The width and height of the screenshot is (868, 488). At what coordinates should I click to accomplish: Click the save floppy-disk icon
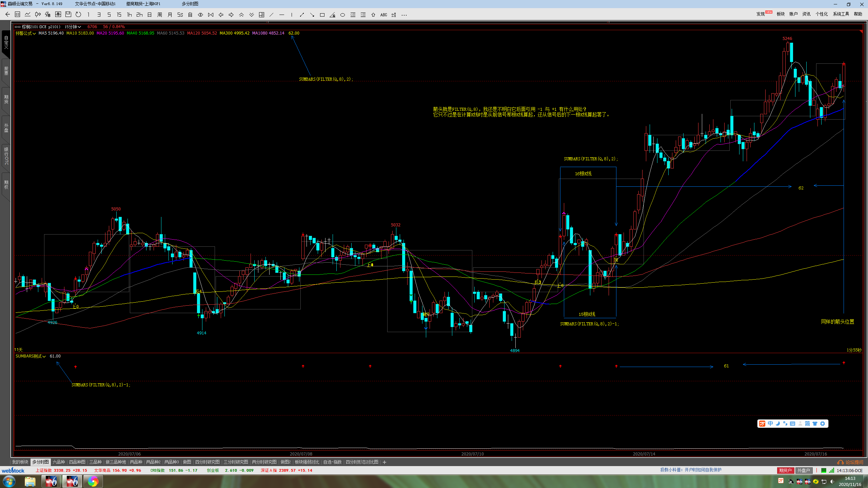[x=68, y=15]
